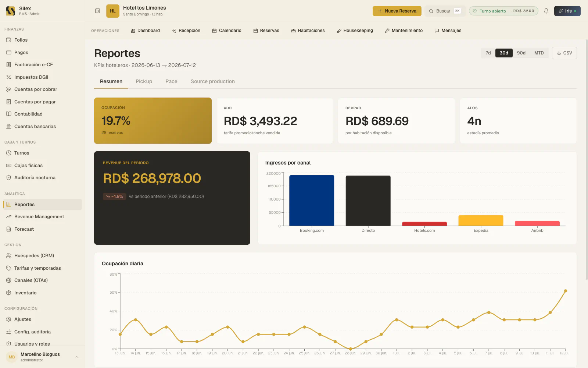This screenshot has width=588, height=368.
Task: Switch to the Pickup tab
Action: click(144, 82)
